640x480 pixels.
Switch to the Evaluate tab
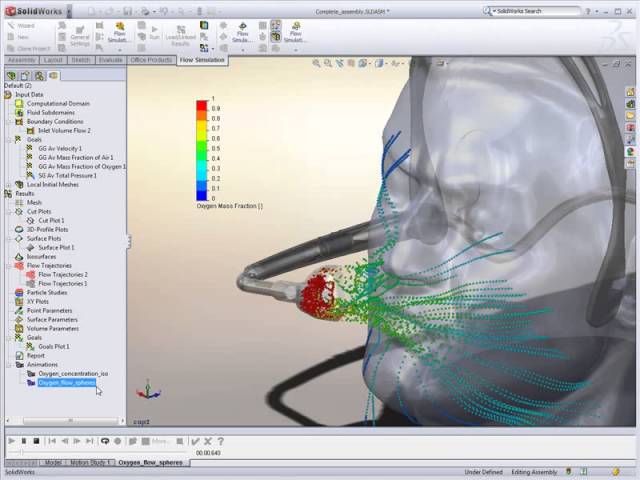click(110, 60)
